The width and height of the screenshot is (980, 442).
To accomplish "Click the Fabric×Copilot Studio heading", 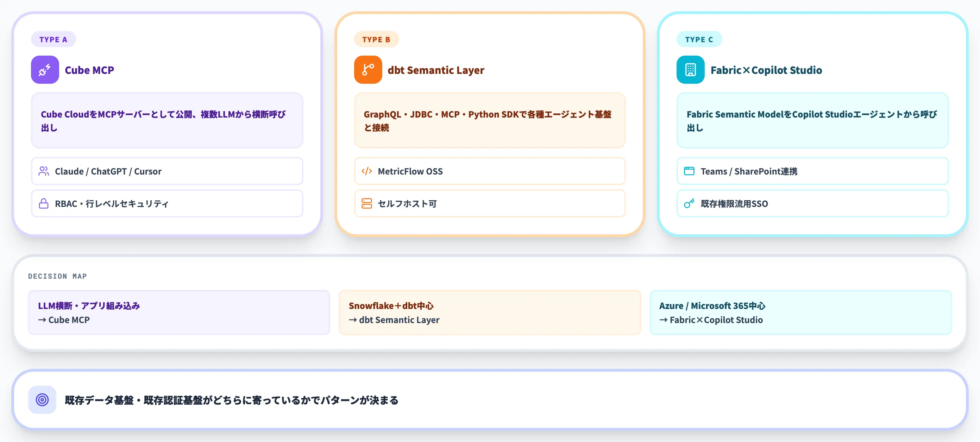I will [x=767, y=70].
